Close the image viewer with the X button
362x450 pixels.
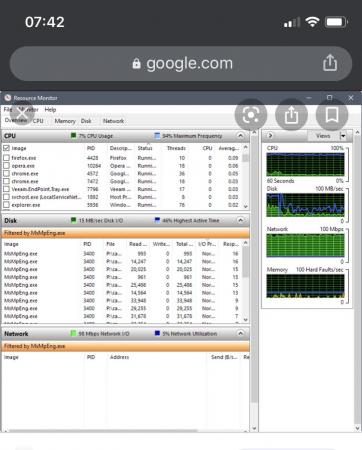(22, 113)
